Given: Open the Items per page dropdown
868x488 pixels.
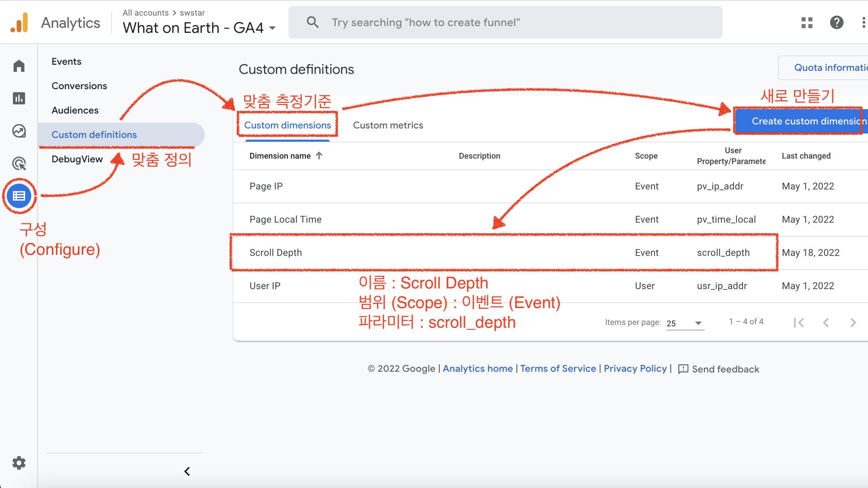Looking at the screenshot, I should point(684,323).
